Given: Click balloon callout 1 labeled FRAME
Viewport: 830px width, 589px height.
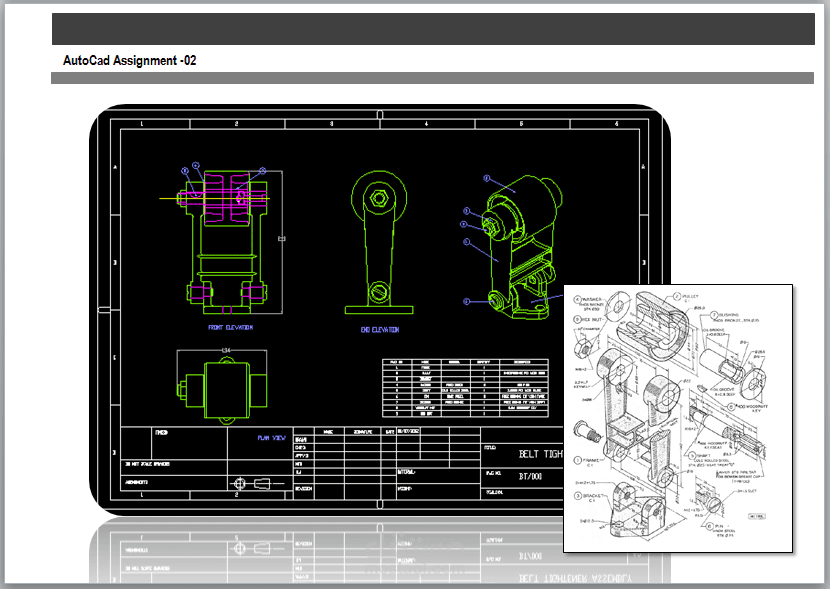Looking at the screenshot, I should click(576, 459).
